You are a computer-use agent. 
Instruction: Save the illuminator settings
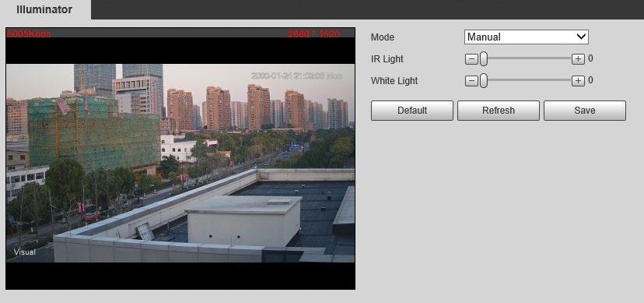585,111
